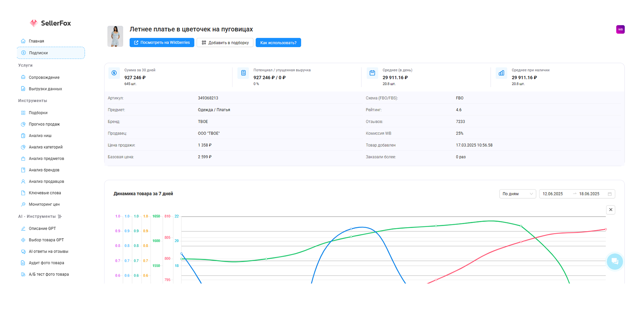The width and height of the screenshot is (644, 309).
Task: Click the sale price 1 358 ₽
Action: [205, 145]
